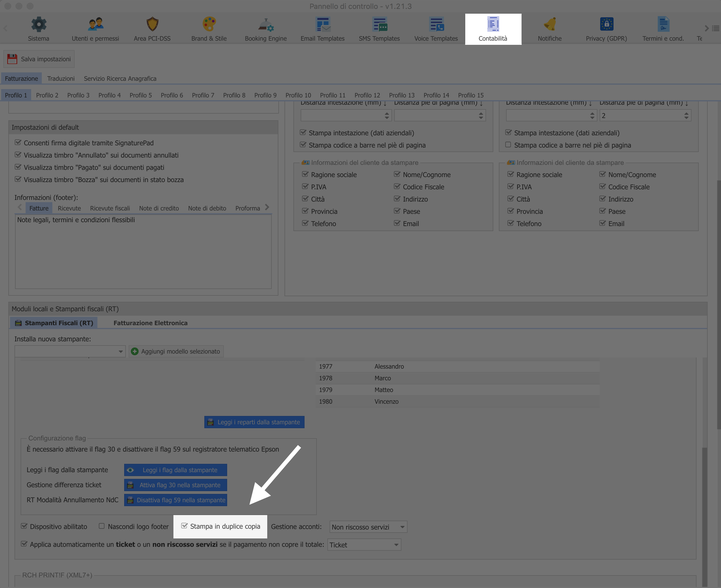Screen dimensions: 721x588
Task: Enable Nascondi logo footer checkbox
Action: click(102, 526)
